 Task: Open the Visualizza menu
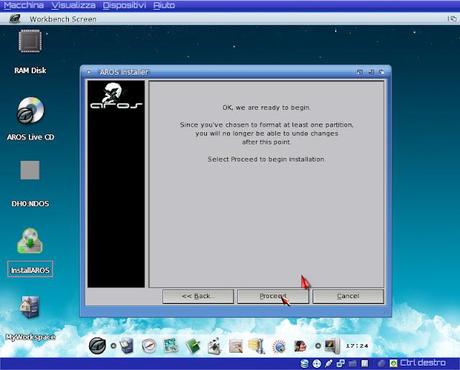74,5
